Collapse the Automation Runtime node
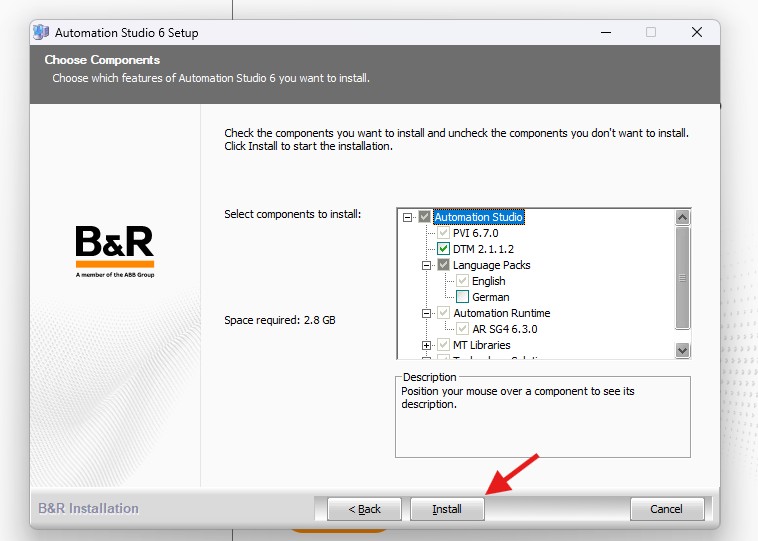Viewport: 758px width, 541px height. 426,313
